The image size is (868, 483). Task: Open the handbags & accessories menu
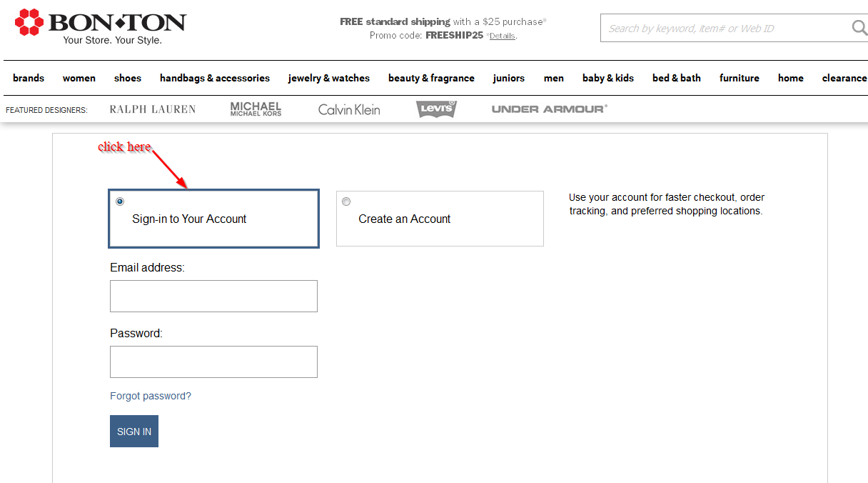tap(215, 78)
